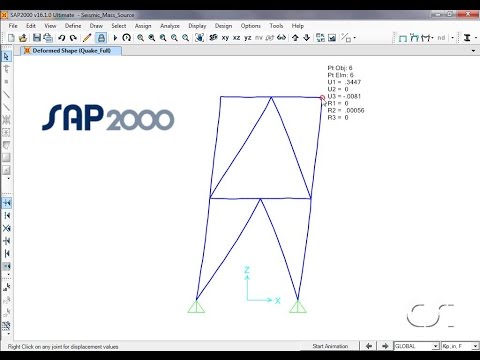The image size is (480, 360).
Task: Click the Run Analysis play arrow
Action: [115, 38]
